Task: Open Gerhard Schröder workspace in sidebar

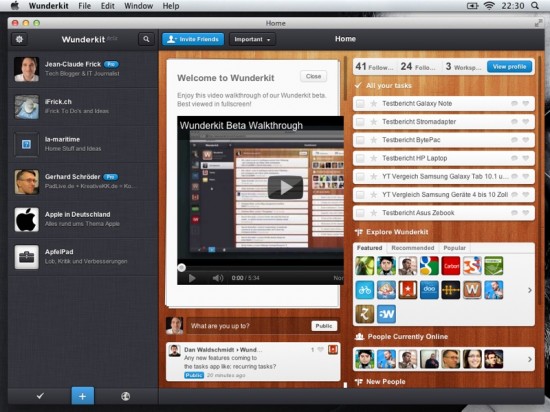Action: click(x=83, y=182)
